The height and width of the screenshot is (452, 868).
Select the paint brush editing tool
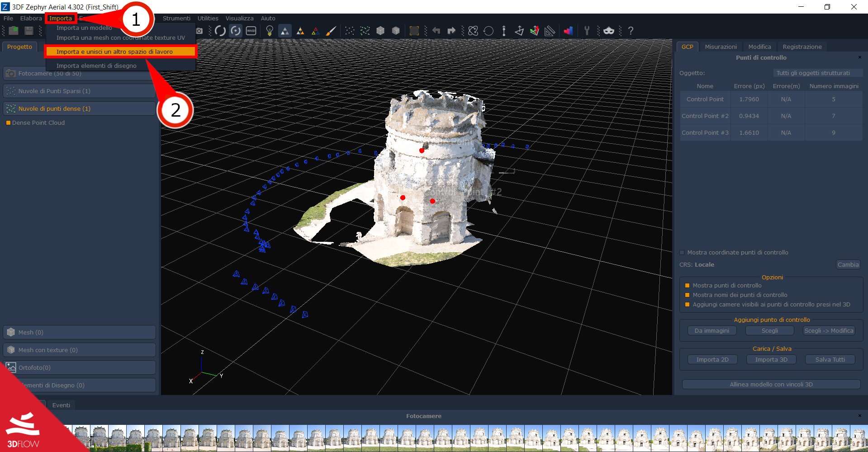tap(332, 31)
